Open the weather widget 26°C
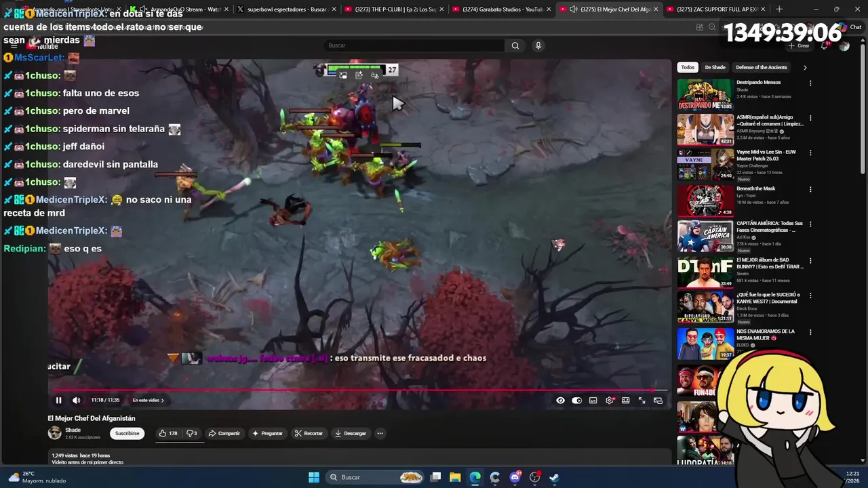Screen dimensions: 868x488 coord(37,477)
